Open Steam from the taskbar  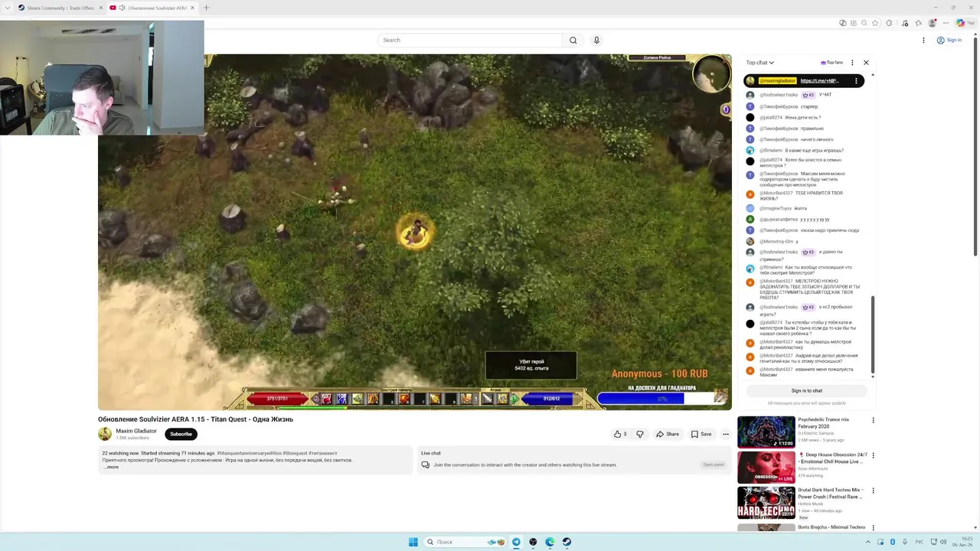pos(567,542)
